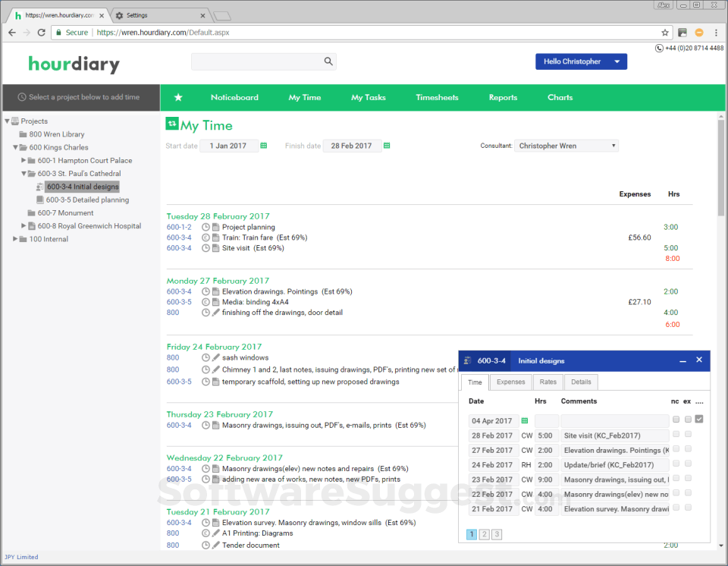728x566 pixels.
Task: Click the clock icon beside Elevation drawings. Pointings
Action: (x=206, y=292)
